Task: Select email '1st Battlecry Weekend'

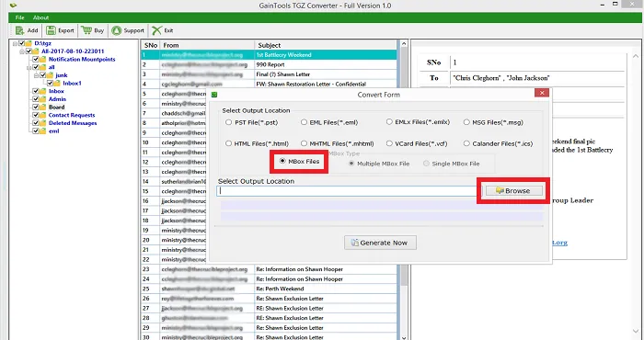Action: click(269, 54)
